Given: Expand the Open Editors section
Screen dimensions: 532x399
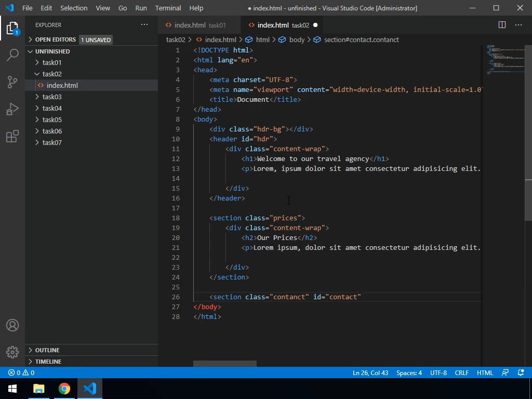Looking at the screenshot, I should tap(55, 39).
